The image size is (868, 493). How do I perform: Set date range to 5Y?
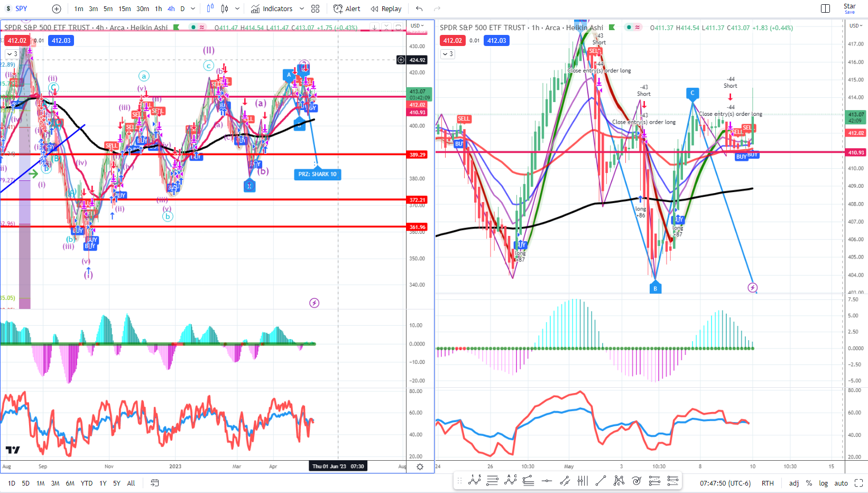point(117,483)
